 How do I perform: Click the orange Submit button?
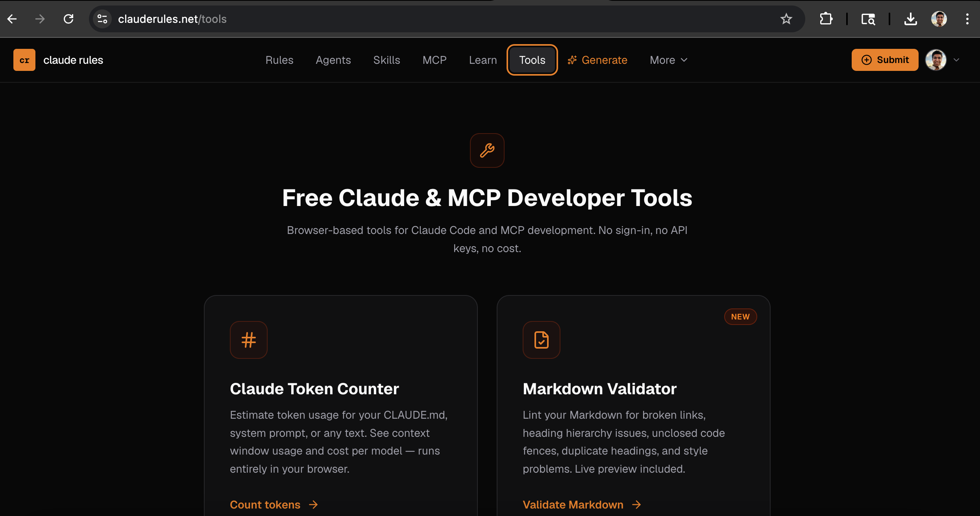click(x=885, y=60)
